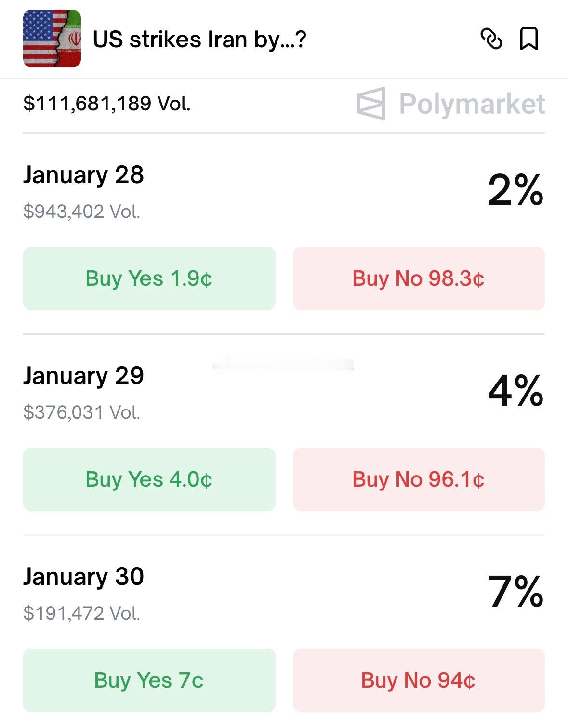Click the Polymarket wordmark text
Screen dimensions: 568x728
pyautogui.click(x=472, y=104)
